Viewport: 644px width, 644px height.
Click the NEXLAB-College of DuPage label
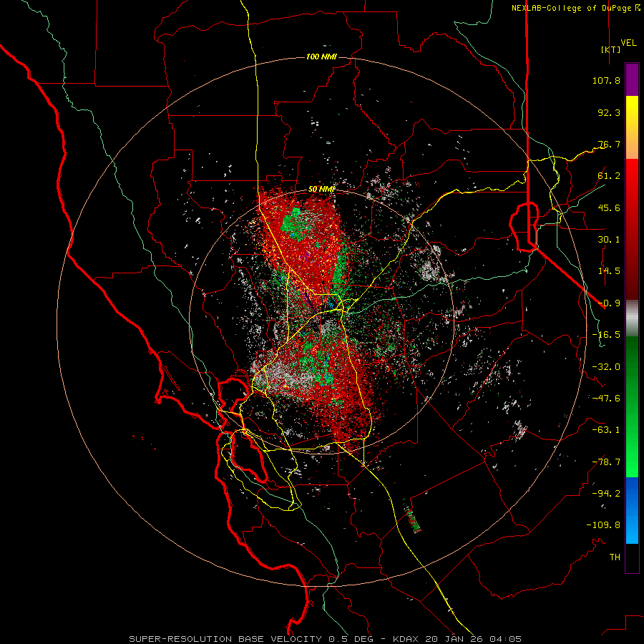pyautogui.click(x=575, y=8)
